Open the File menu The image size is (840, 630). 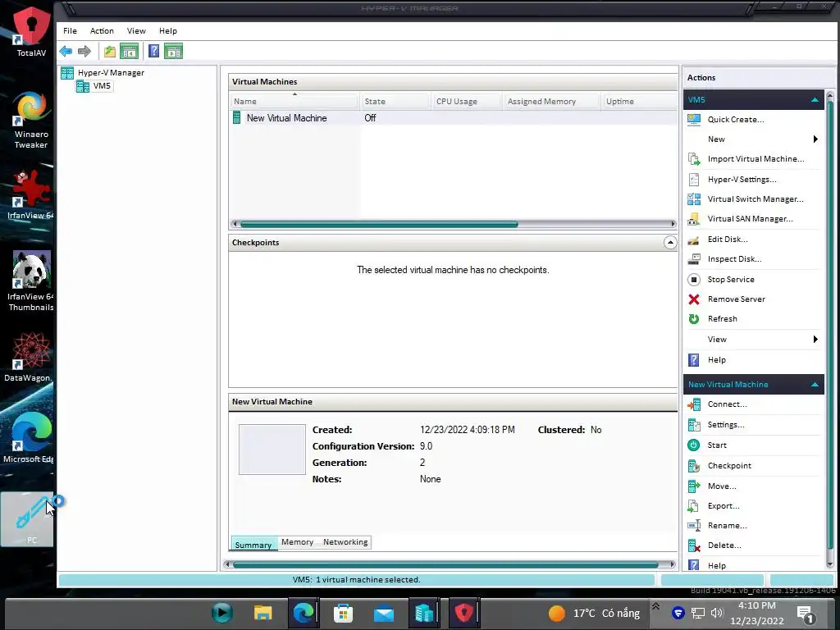click(x=71, y=31)
